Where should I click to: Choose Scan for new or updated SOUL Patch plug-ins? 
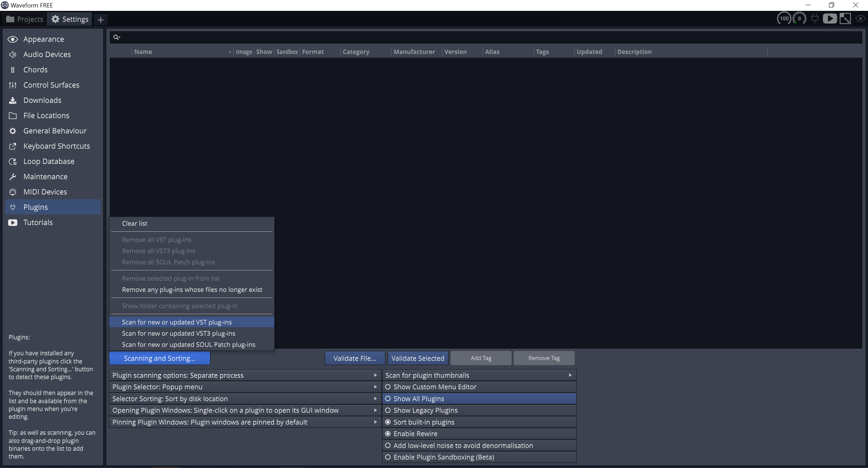click(x=192, y=345)
